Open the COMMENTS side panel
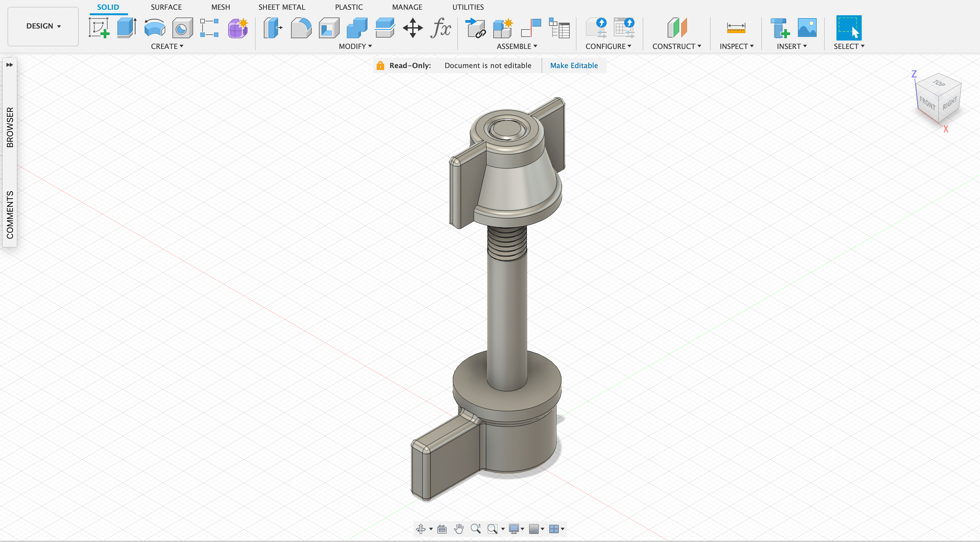 [x=10, y=215]
